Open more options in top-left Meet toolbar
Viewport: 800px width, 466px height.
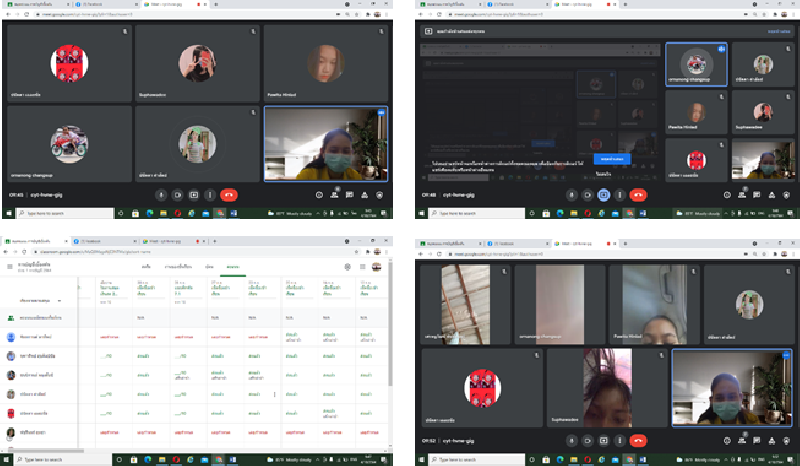point(210,195)
